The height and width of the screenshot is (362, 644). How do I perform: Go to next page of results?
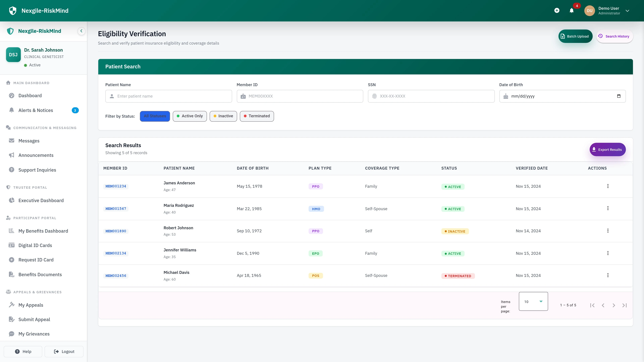pyautogui.click(x=614, y=305)
